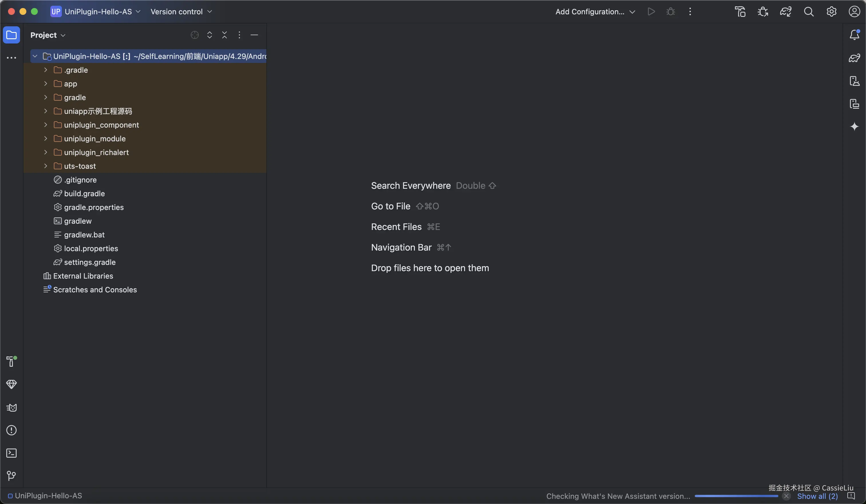Click Sync Project with Gradle Files icon

tap(786, 12)
